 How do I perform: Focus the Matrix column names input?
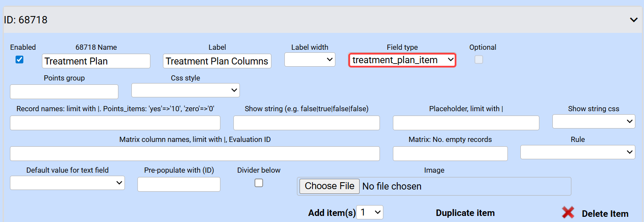pos(194,154)
